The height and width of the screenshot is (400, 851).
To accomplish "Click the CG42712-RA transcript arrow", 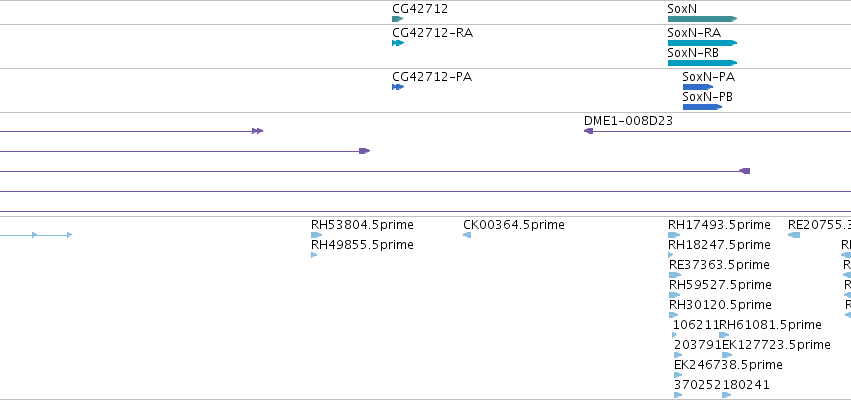I will tap(398, 43).
